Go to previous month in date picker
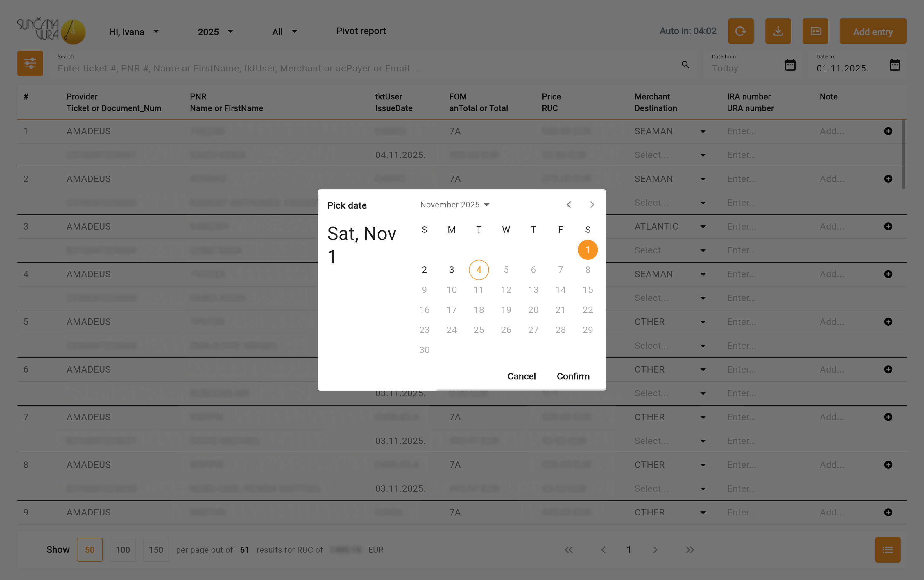The height and width of the screenshot is (580, 924). [568, 205]
